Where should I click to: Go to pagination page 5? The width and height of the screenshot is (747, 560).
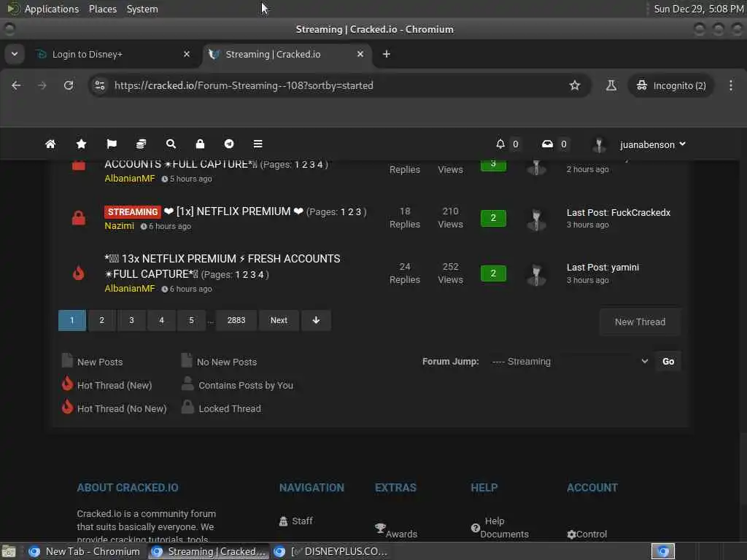pyautogui.click(x=191, y=320)
